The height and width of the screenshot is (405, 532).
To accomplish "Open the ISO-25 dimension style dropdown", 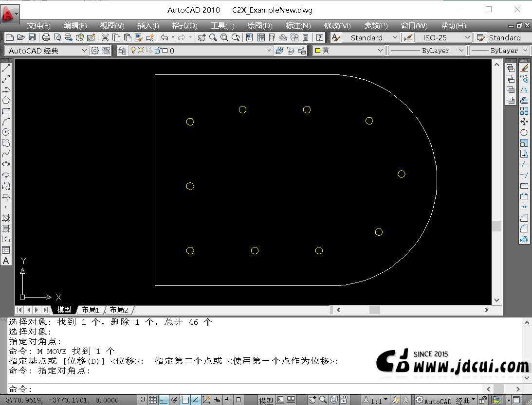I will pyautogui.click(x=467, y=37).
